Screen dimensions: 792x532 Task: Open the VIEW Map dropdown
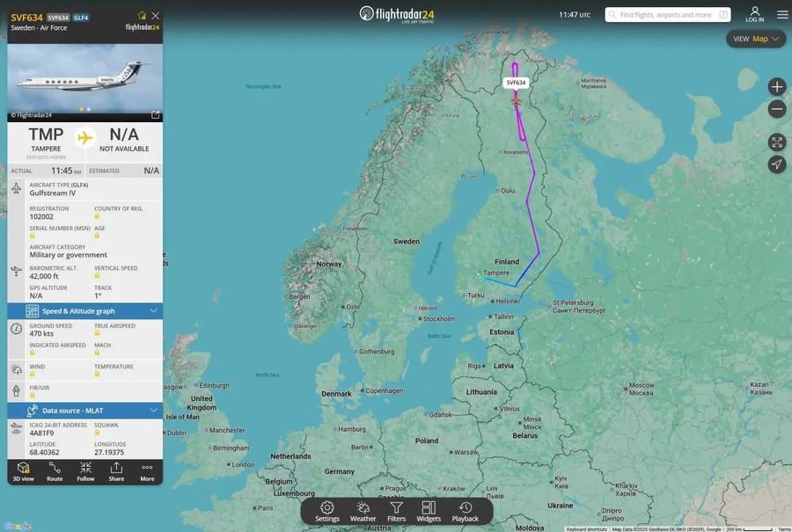pos(756,39)
